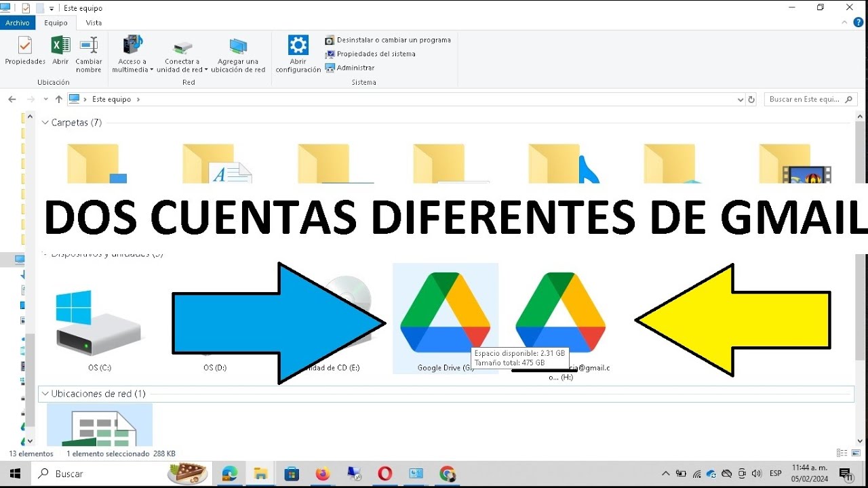Click the quick access New folder icon

tap(39, 8)
